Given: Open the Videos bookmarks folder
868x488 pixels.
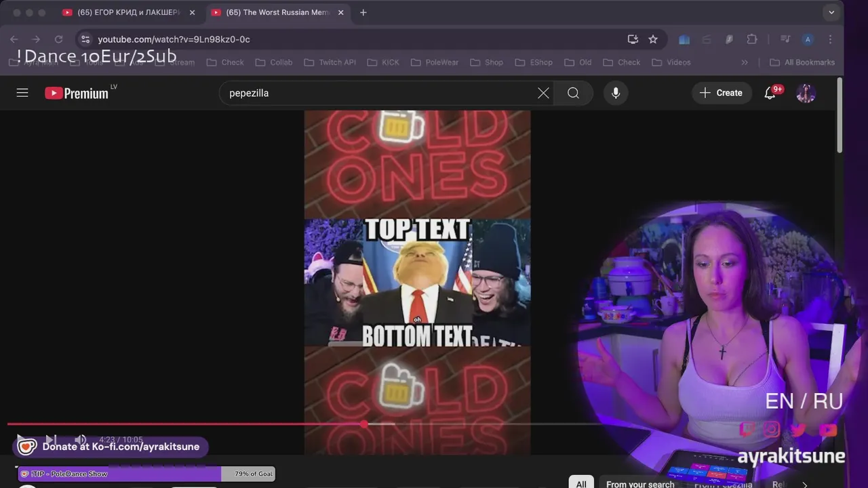Looking at the screenshot, I should pyautogui.click(x=671, y=62).
